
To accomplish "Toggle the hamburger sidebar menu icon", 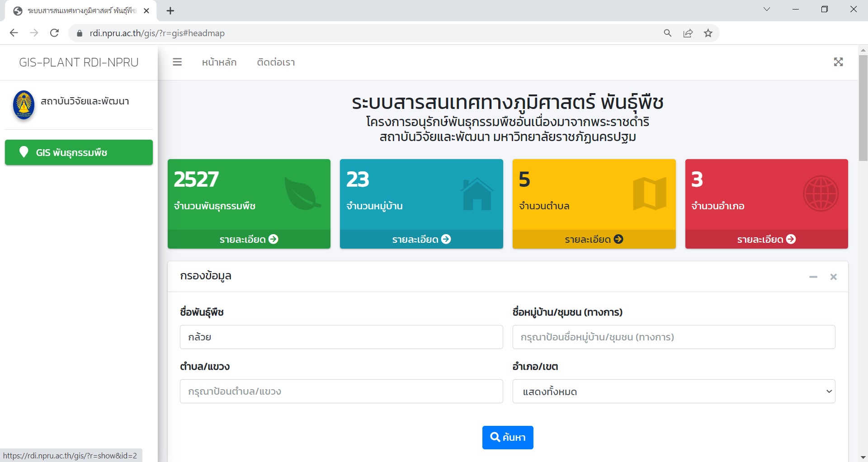I will (177, 62).
